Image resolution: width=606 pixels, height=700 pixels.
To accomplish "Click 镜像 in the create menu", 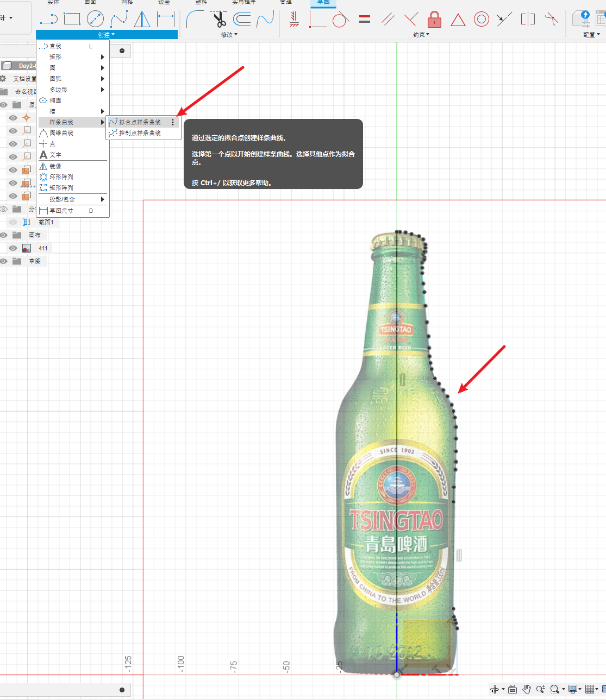I will click(55, 166).
